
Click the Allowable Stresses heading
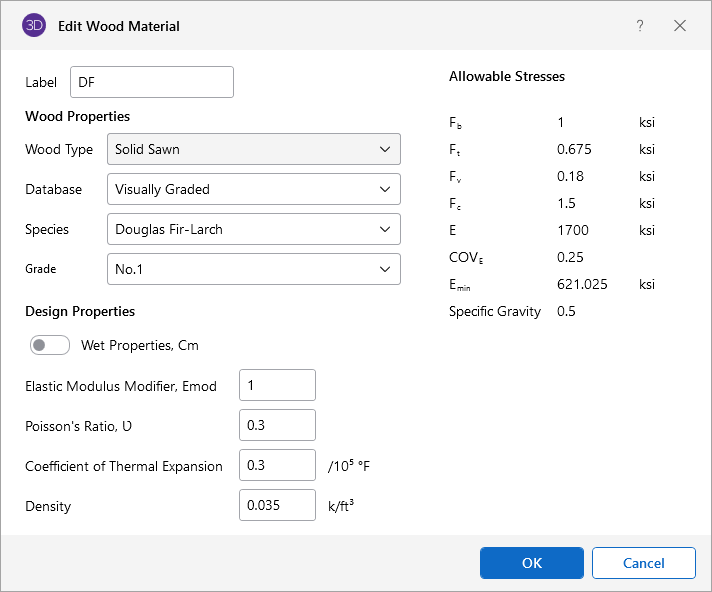point(507,76)
